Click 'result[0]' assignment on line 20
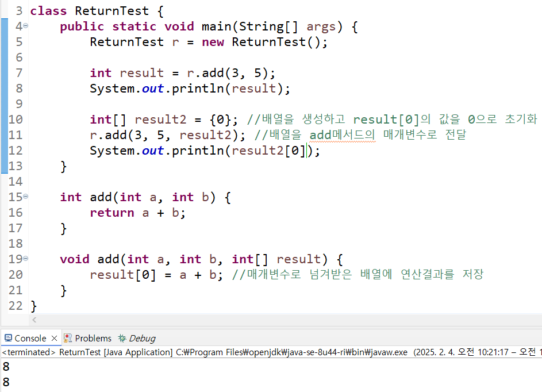 [123, 275]
